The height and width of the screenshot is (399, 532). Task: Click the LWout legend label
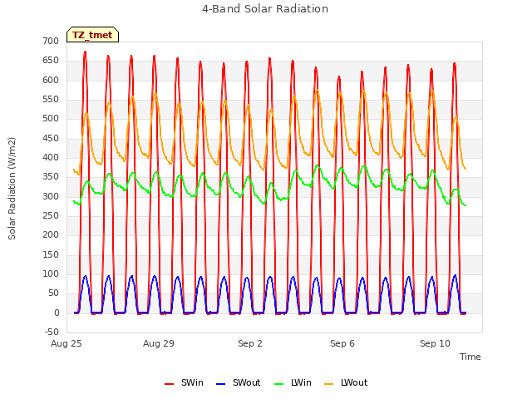tap(354, 382)
